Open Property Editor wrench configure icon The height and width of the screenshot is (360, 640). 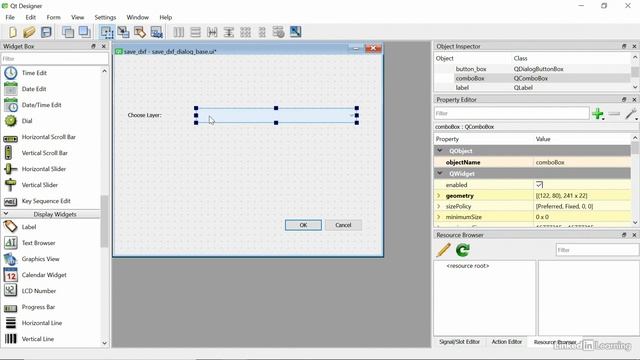(631, 114)
